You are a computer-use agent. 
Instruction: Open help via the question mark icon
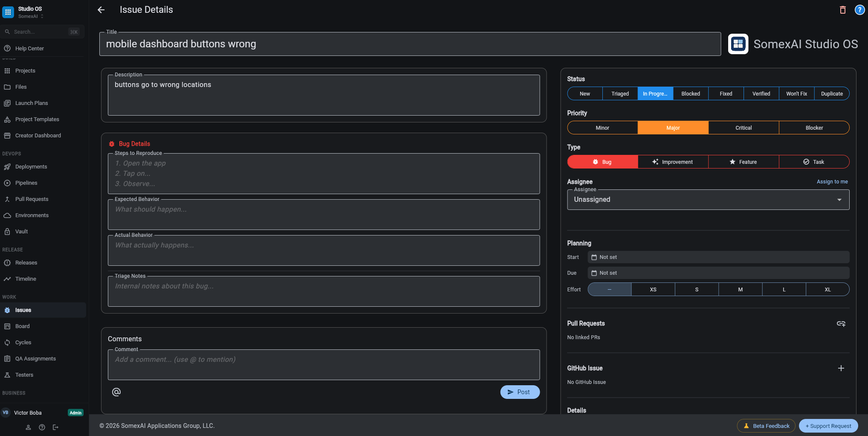859,9
